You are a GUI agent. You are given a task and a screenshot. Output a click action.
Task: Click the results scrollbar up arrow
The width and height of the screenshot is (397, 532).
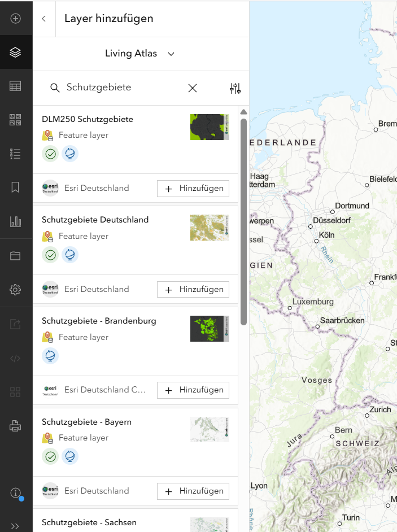click(243, 112)
